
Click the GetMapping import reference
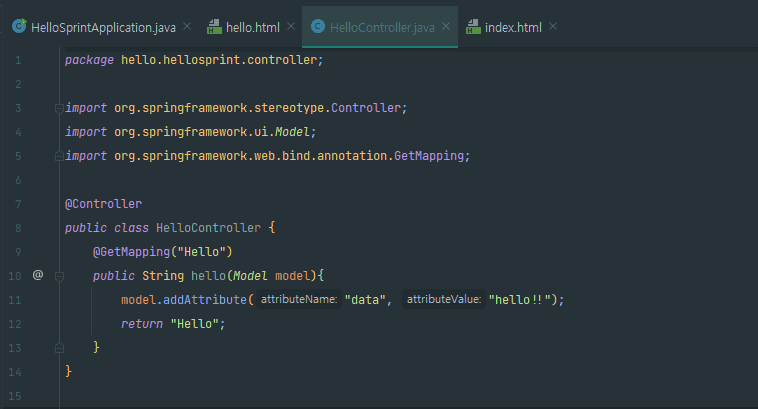pyautogui.click(x=429, y=156)
